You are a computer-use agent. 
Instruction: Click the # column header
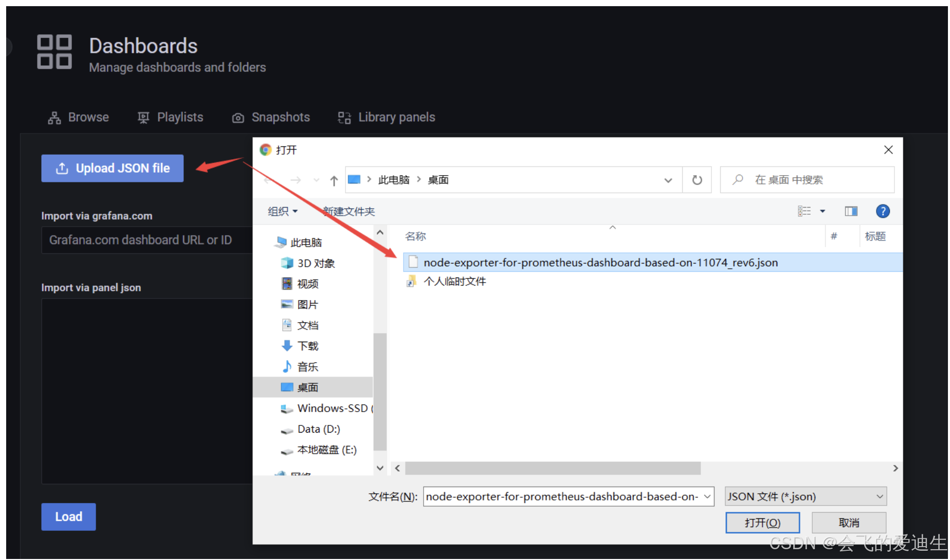coord(834,236)
